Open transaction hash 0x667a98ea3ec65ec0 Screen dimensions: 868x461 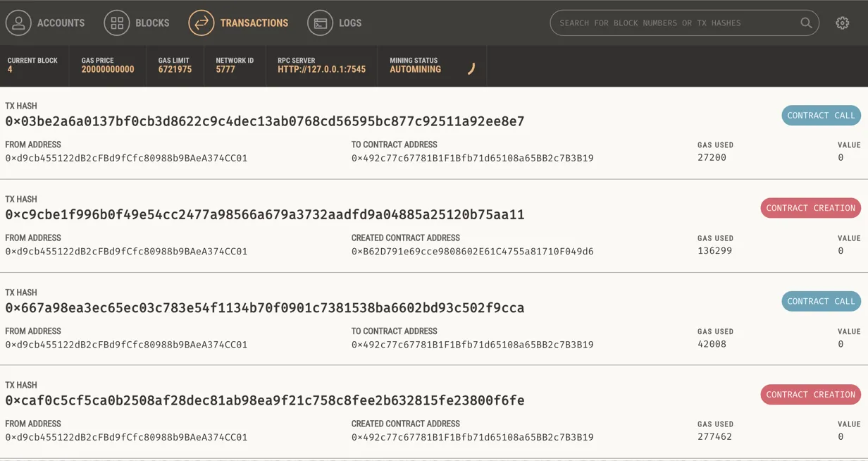click(265, 307)
